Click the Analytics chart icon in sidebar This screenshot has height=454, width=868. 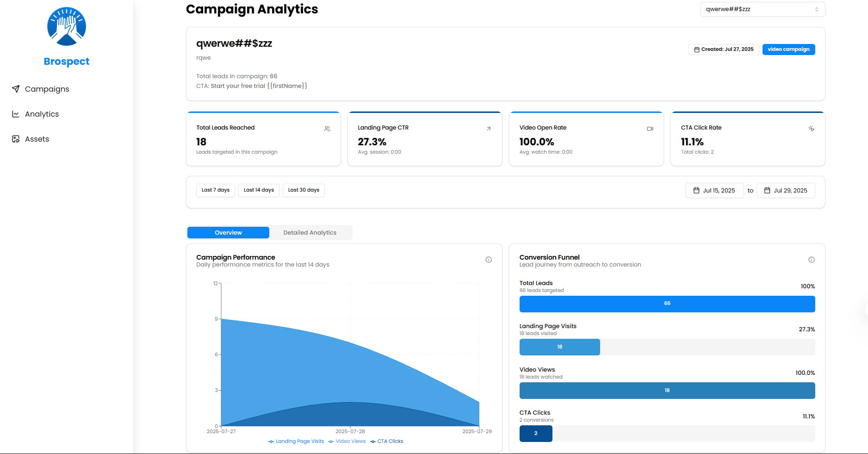tap(16, 114)
